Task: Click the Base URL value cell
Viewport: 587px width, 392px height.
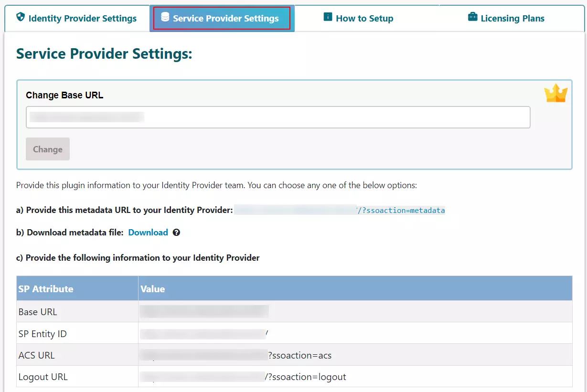Action: tap(204, 312)
